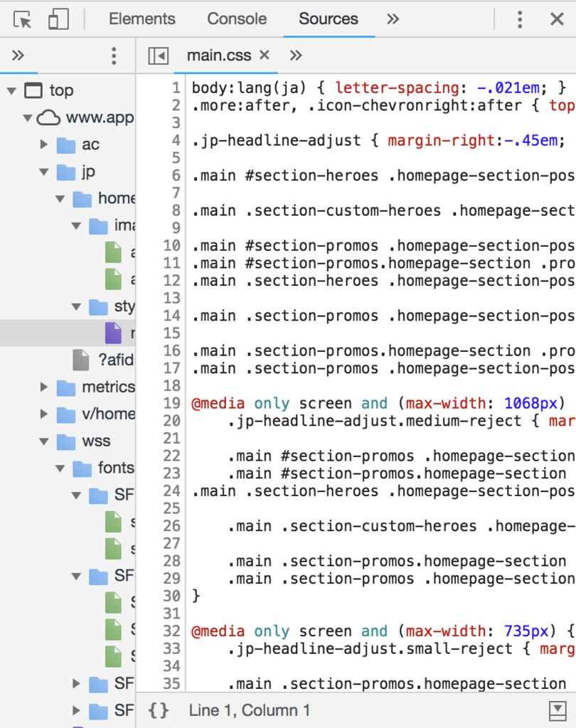Expand the v/home folder

pos(44,414)
